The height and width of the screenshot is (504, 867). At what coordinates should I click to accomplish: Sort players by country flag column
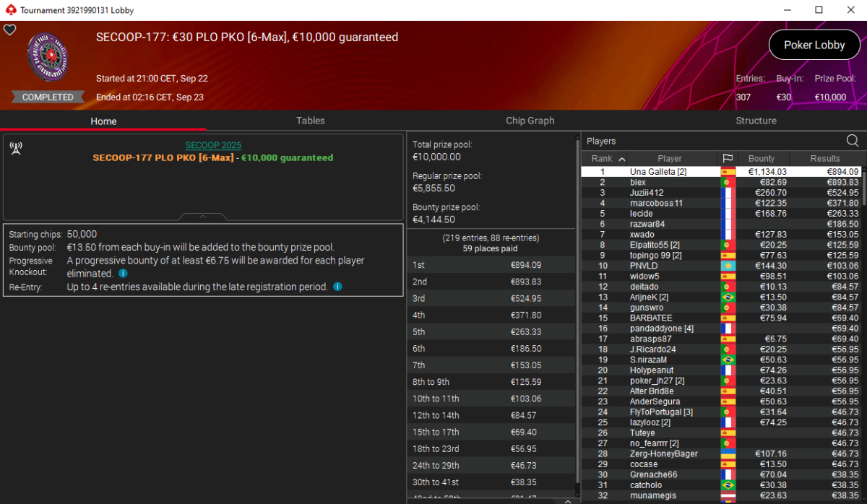pyautogui.click(x=727, y=158)
